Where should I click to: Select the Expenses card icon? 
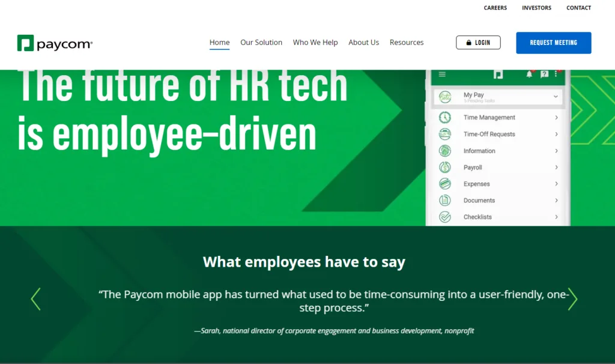[x=444, y=184]
